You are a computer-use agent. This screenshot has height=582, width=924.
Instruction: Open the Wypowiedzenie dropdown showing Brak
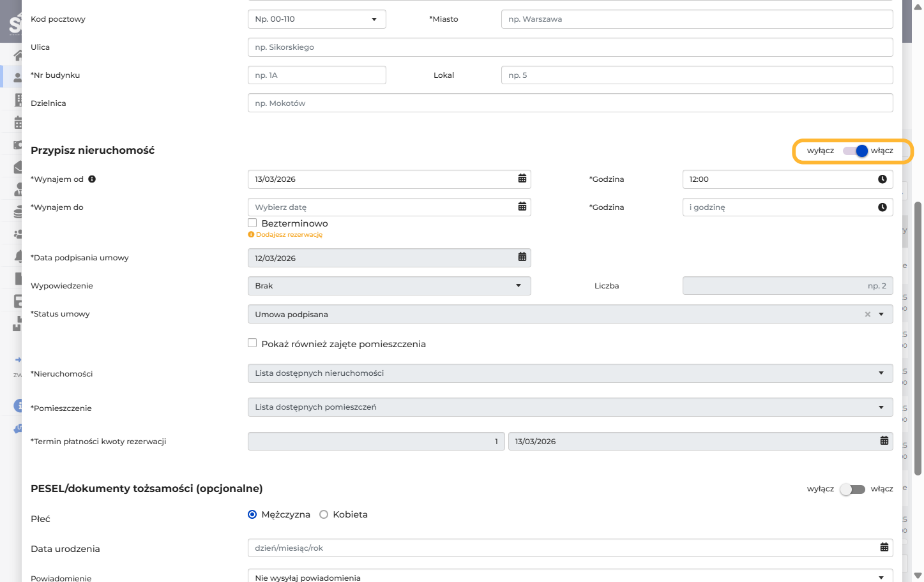coord(389,286)
